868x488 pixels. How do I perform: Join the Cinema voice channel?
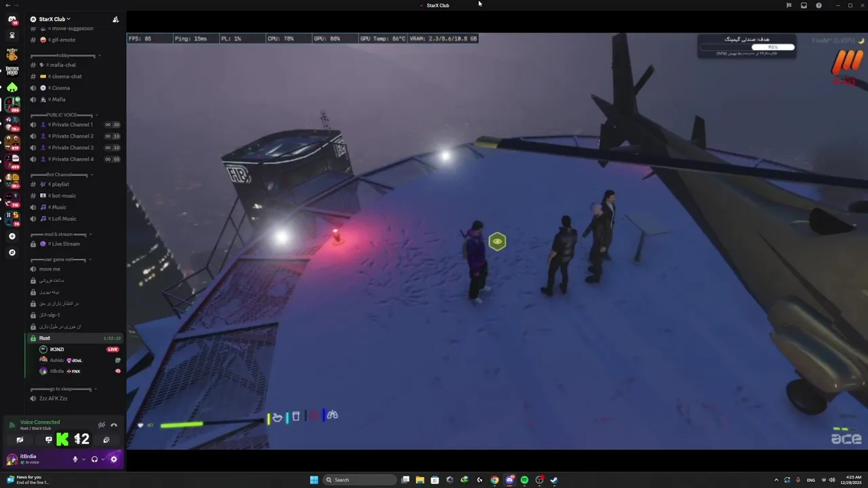[75, 88]
